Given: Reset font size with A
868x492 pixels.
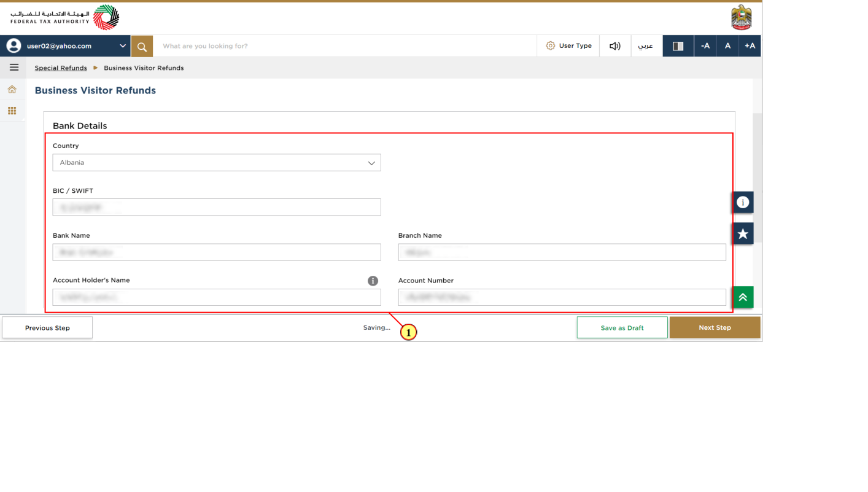Looking at the screenshot, I should click(727, 46).
